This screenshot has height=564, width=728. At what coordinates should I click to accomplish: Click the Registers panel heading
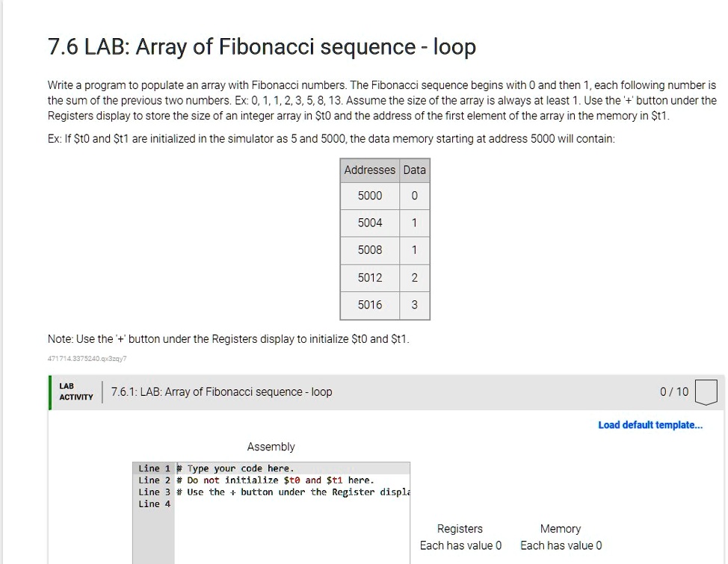(x=460, y=529)
